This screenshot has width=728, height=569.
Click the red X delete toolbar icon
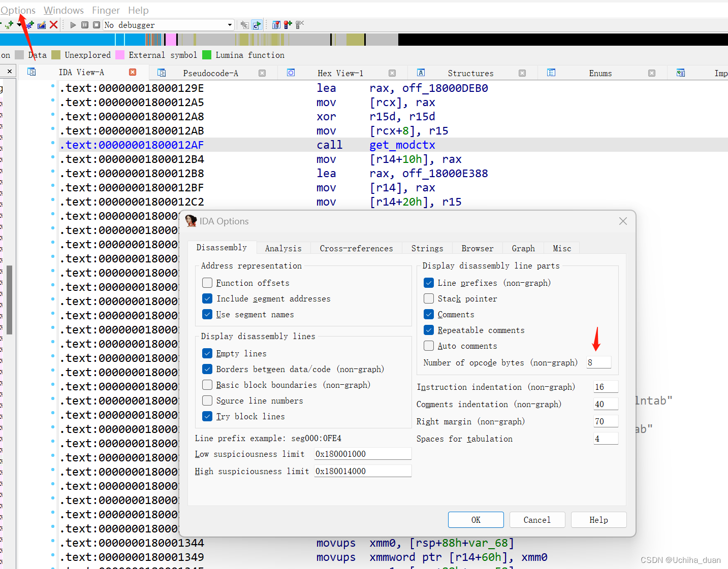coord(54,24)
